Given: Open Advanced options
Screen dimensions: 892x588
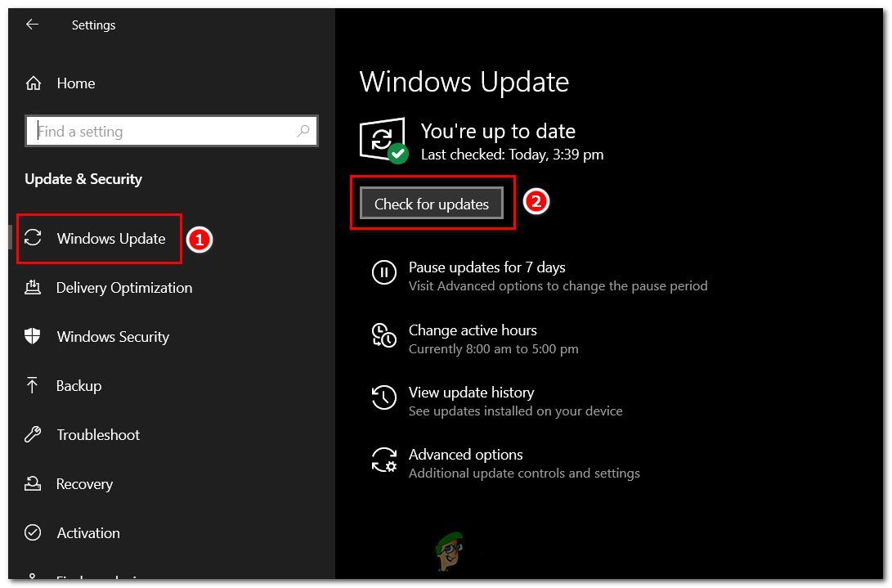Looking at the screenshot, I should pos(466,455).
